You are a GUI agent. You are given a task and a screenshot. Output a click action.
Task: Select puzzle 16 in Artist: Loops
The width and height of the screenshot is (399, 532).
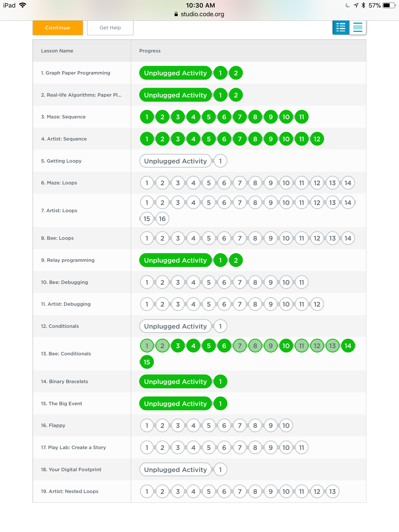[162, 219]
